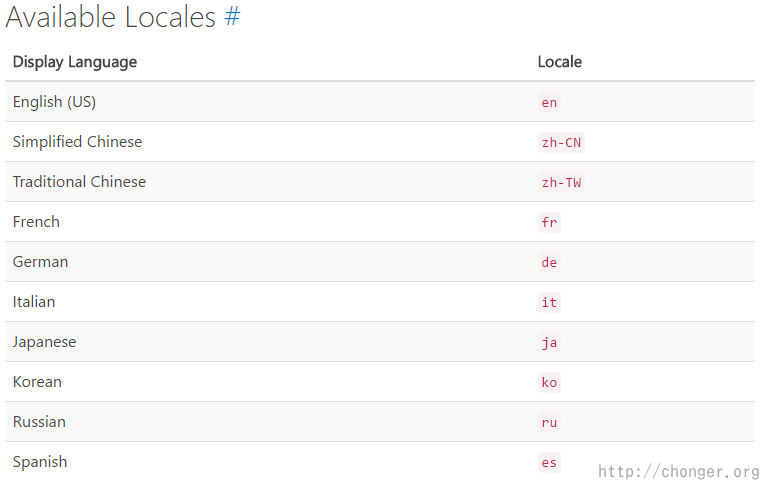The height and width of the screenshot is (480, 760).
Task: Select the French row label
Action: 36,222
